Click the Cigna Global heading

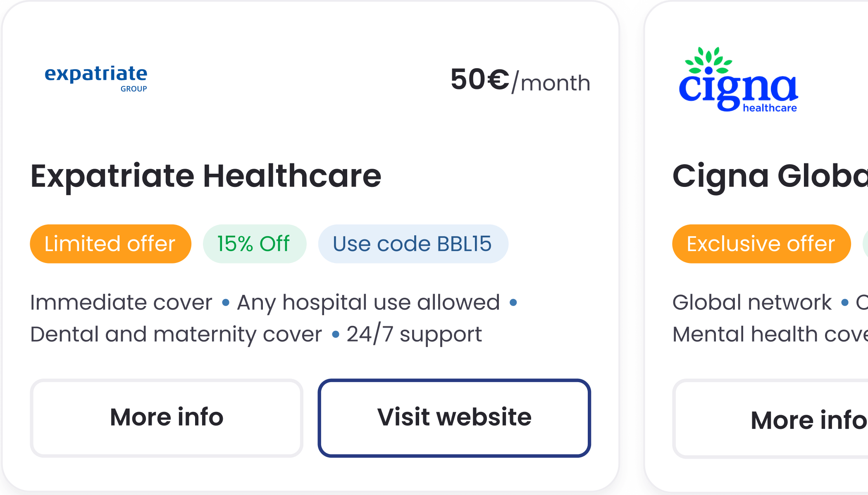(769, 176)
